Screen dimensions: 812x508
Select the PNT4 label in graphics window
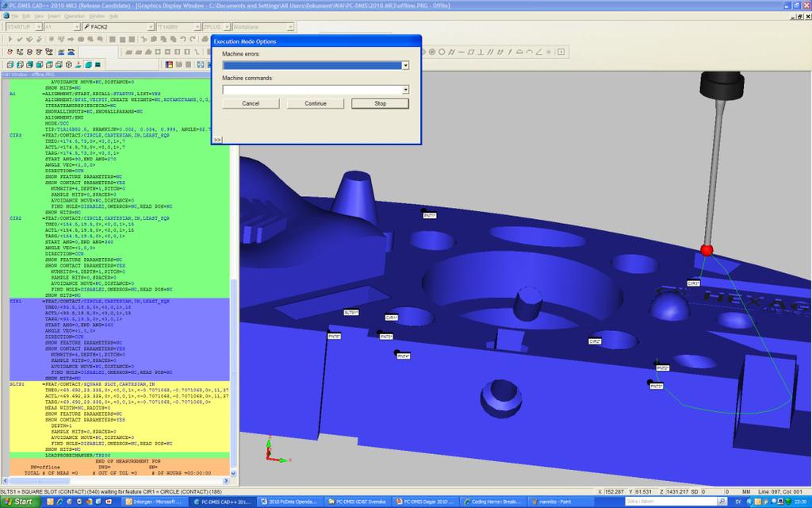(404, 356)
